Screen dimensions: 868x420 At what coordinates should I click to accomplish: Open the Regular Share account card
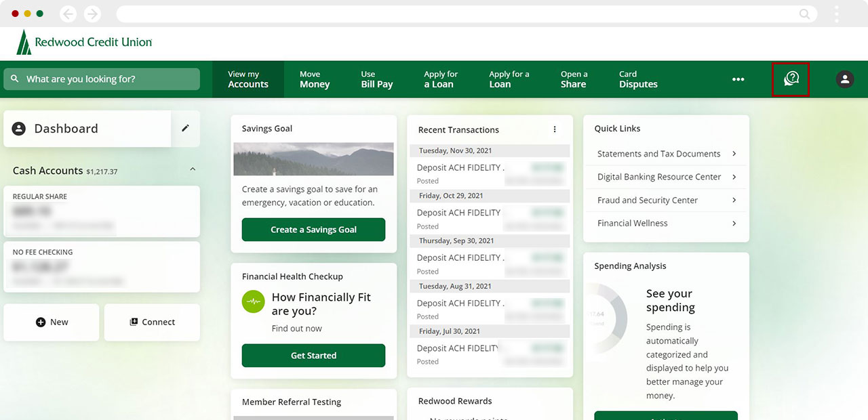(102, 211)
